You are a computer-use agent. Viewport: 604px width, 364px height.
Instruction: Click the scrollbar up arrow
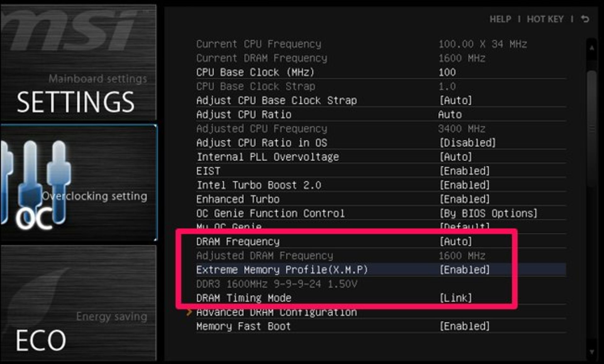[x=592, y=48]
